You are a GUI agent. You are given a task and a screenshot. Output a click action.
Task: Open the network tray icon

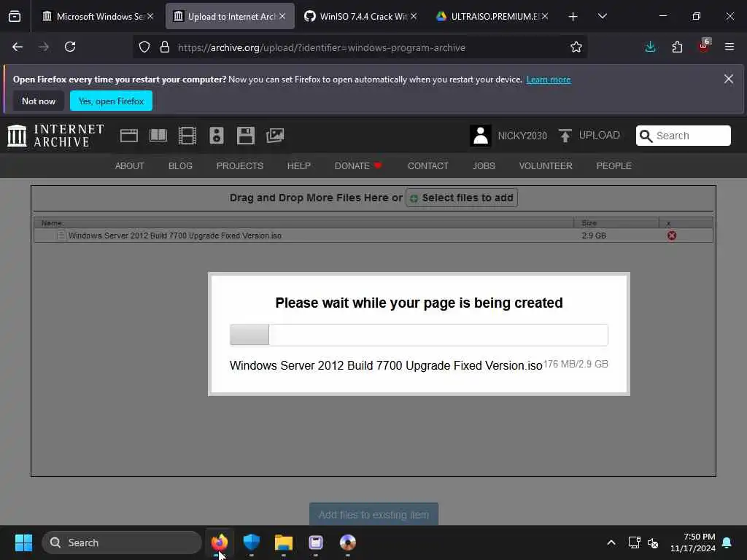click(634, 542)
